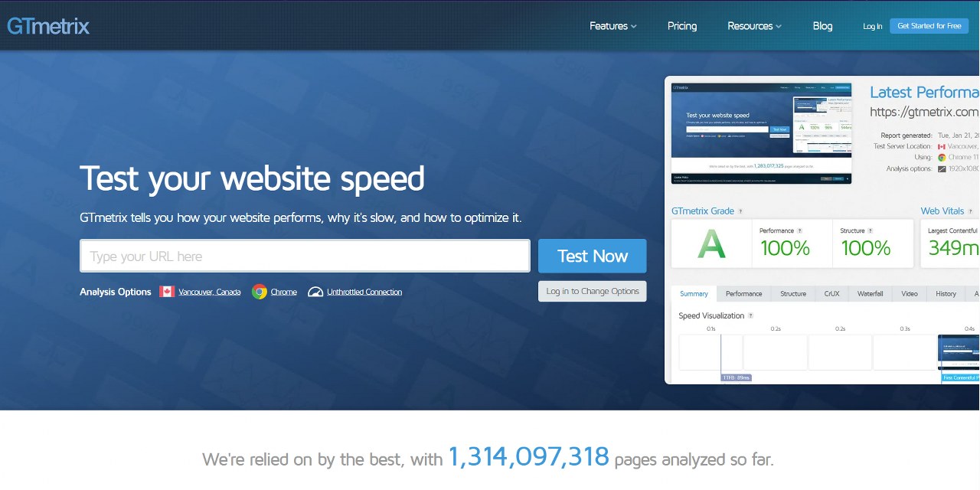Click Get Started for Free button
This screenshot has height=490, width=980.
929,26
